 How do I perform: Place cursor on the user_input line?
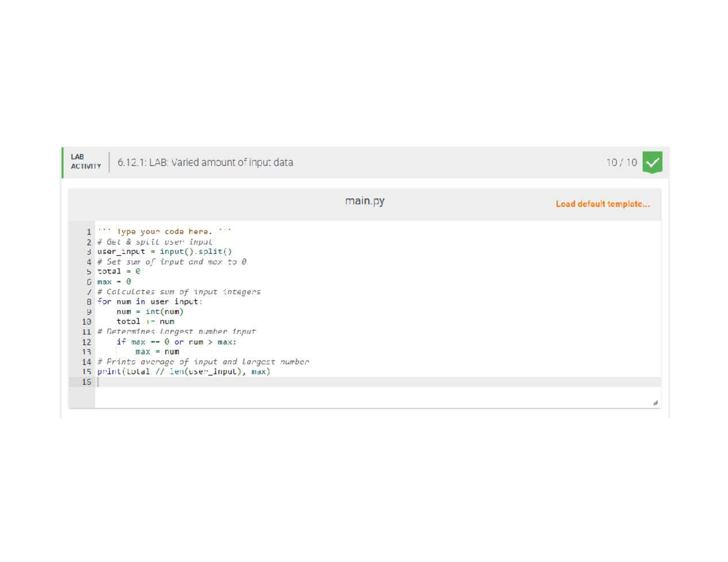click(165, 252)
